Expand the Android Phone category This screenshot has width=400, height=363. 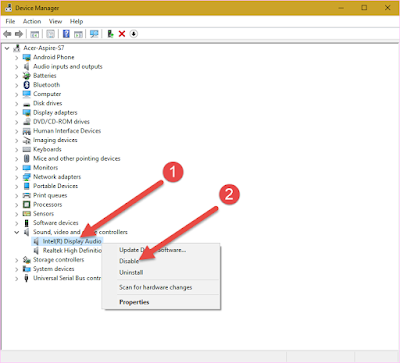point(16,58)
